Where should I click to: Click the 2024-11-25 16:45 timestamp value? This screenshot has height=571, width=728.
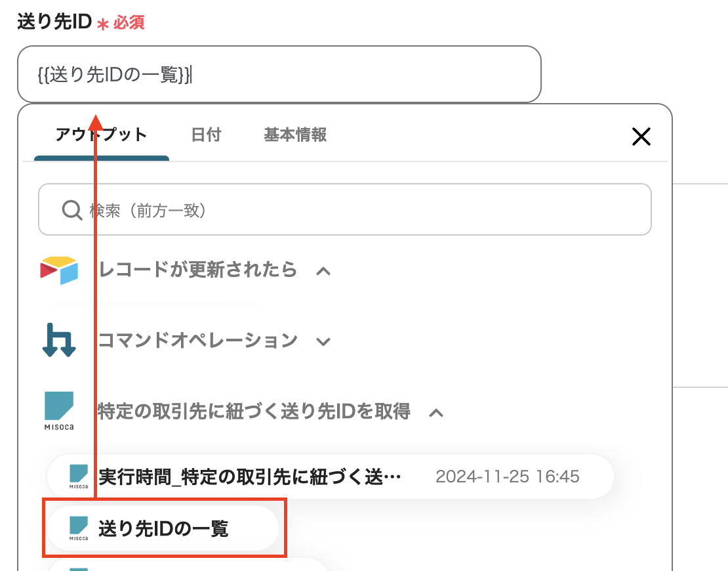tap(508, 476)
